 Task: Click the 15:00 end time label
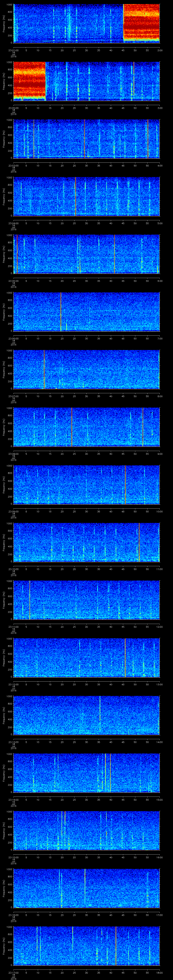[x=160, y=800]
